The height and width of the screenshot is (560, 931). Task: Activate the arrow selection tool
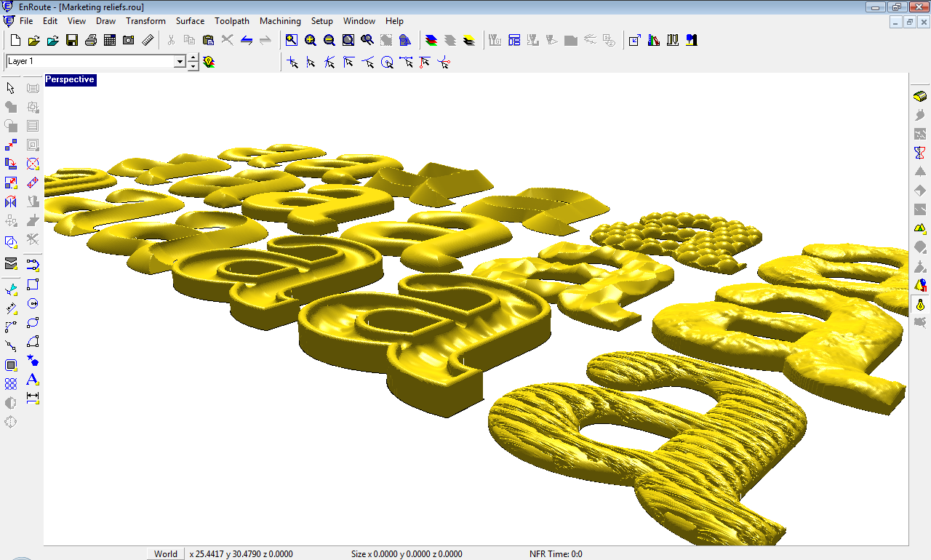pyautogui.click(x=10, y=87)
